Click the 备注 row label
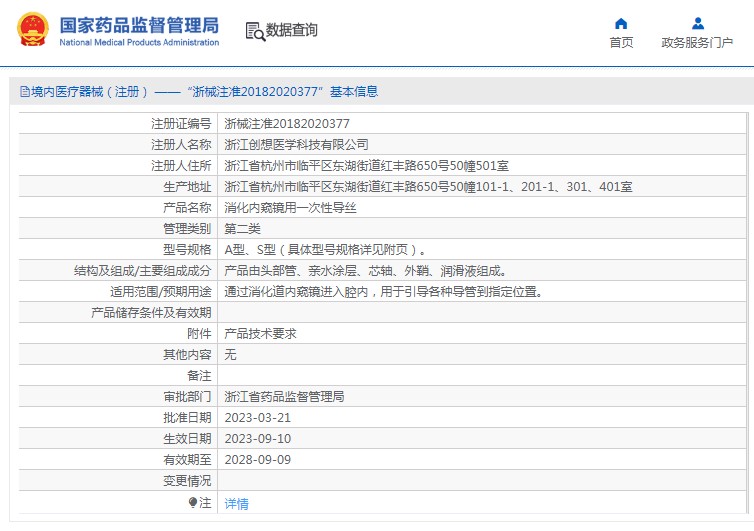Viewport: 754px width, 531px height. click(199, 376)
